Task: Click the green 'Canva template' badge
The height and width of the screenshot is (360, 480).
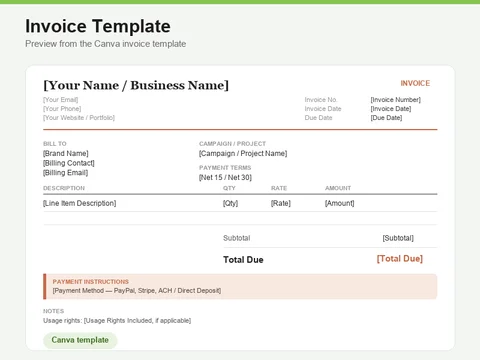Action: (x=80, y=340)
